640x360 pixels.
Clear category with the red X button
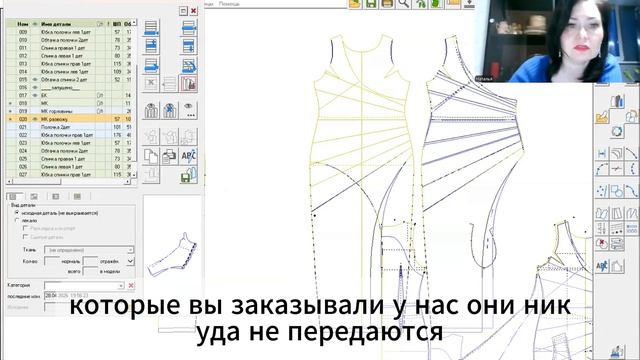(x=131, y=286)
